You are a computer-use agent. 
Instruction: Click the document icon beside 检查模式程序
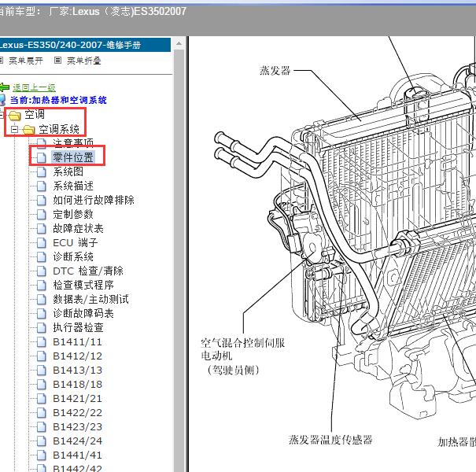[x=41, y=286]
